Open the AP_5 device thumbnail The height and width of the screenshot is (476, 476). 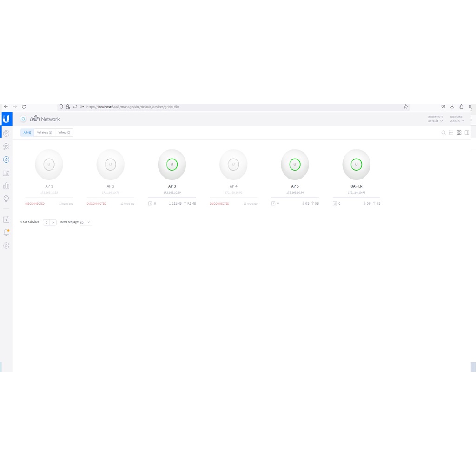pyautogui.click(x=295, y=165)
